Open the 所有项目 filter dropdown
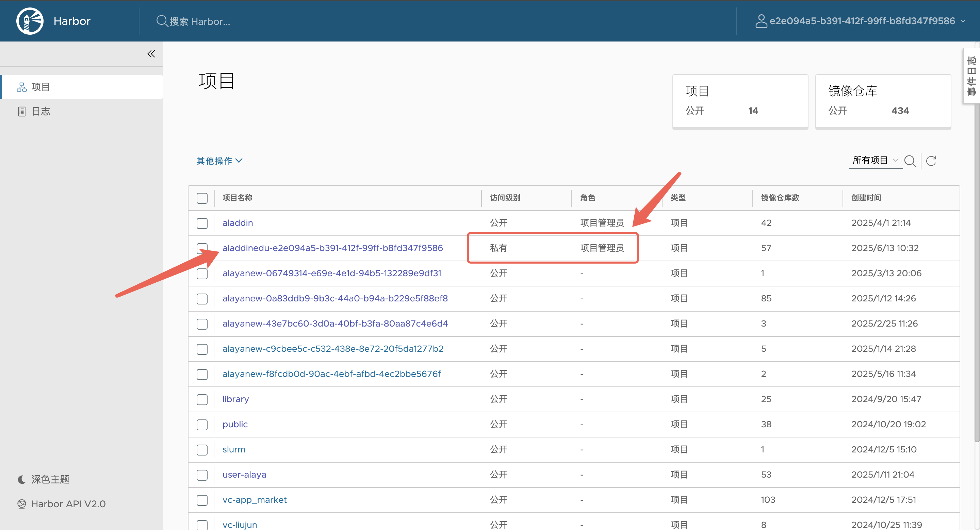Image resolution: width=980 pixels, height=530 pixels. click(875, 161)
